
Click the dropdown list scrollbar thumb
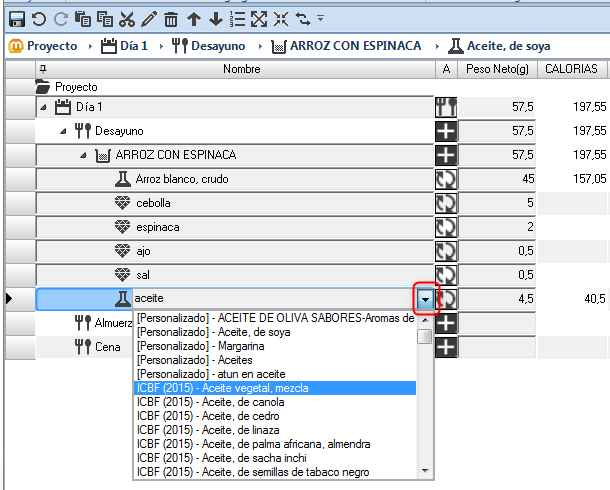coord(425,336)
